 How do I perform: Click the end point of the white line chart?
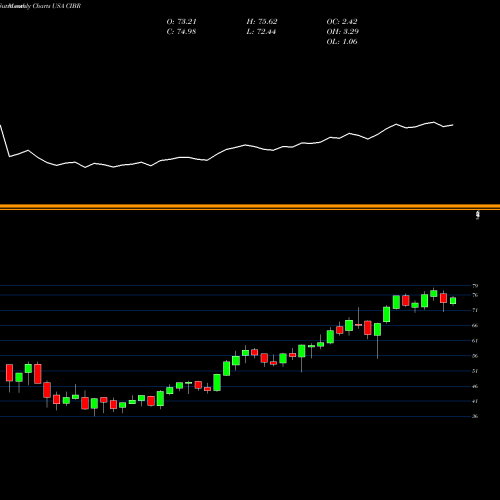(x=453, y=125)
